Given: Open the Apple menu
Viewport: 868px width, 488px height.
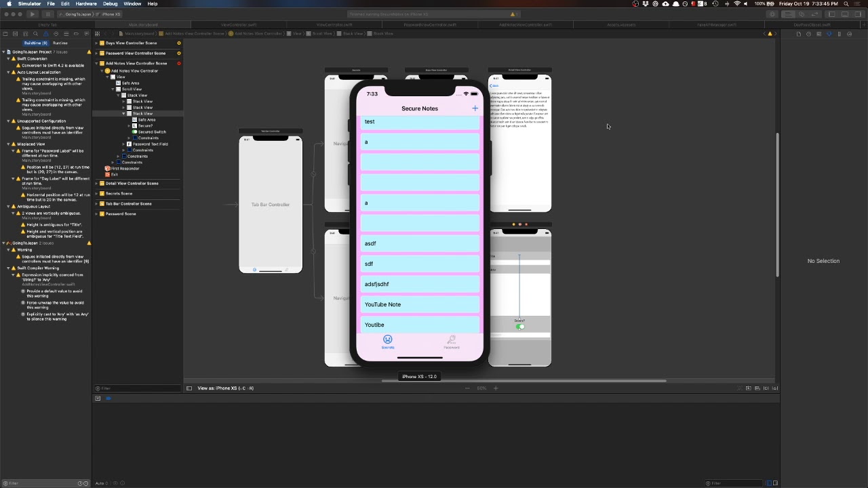Looking at the screenshot, I should coord(9,4).
